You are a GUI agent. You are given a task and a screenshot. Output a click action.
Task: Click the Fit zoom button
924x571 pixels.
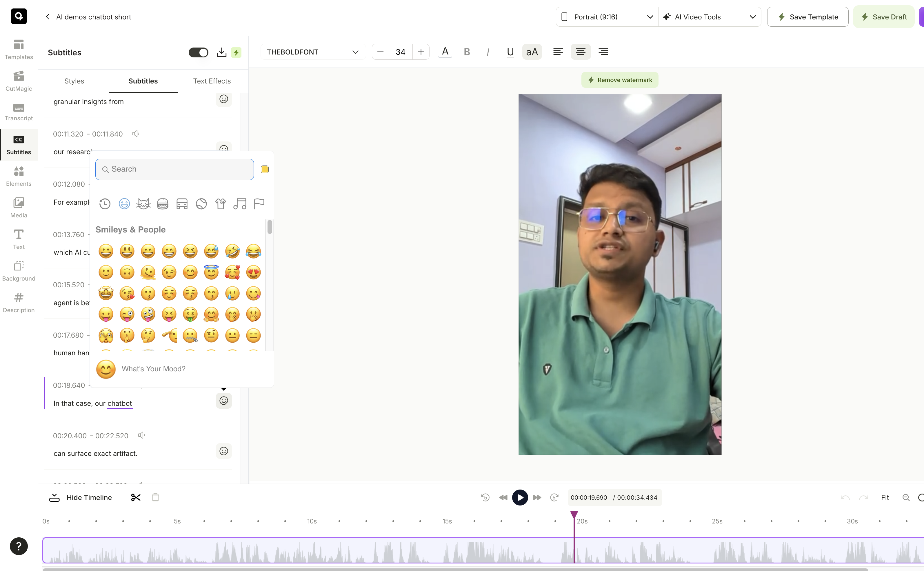885,497
